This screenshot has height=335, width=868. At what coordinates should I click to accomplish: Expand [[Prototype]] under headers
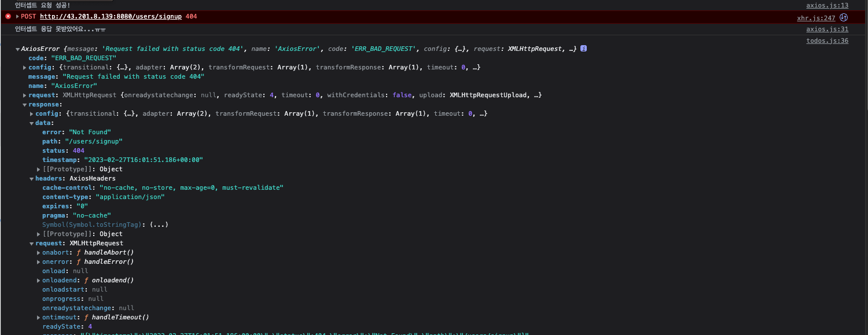point(38,234)
